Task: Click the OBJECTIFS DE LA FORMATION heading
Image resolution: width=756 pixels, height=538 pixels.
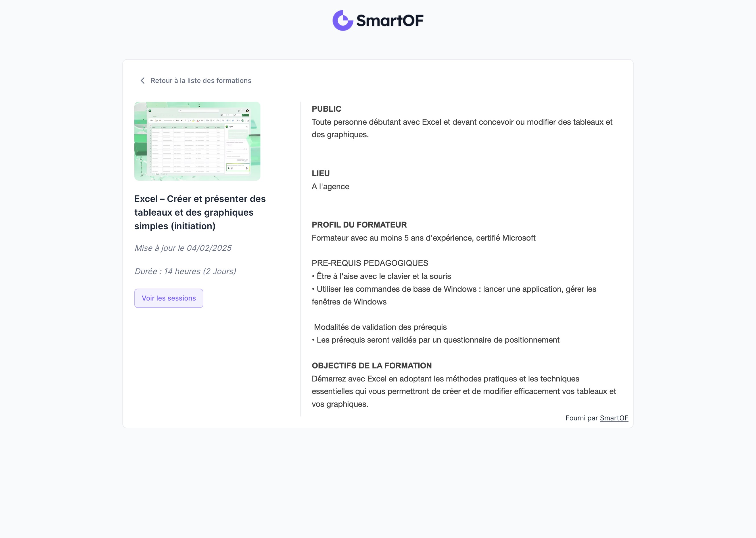Action: coord(371,366)
